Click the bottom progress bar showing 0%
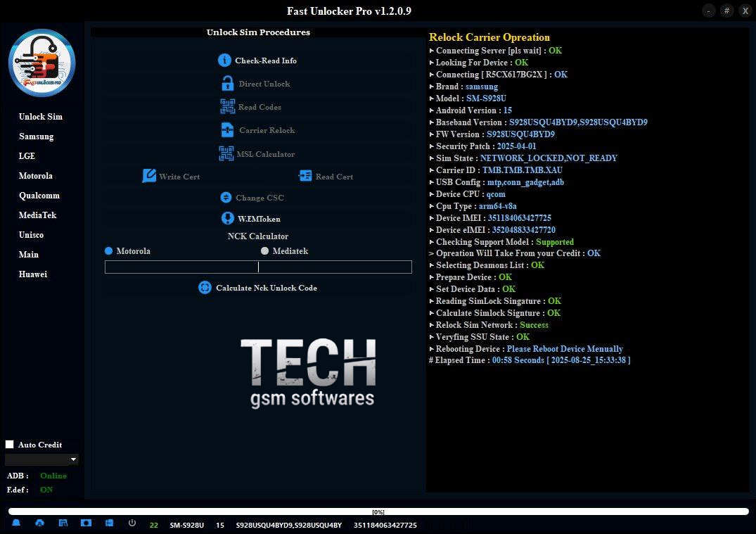This screenshot has height=534, width=756. pyautogui.click(x=378, y=511)
